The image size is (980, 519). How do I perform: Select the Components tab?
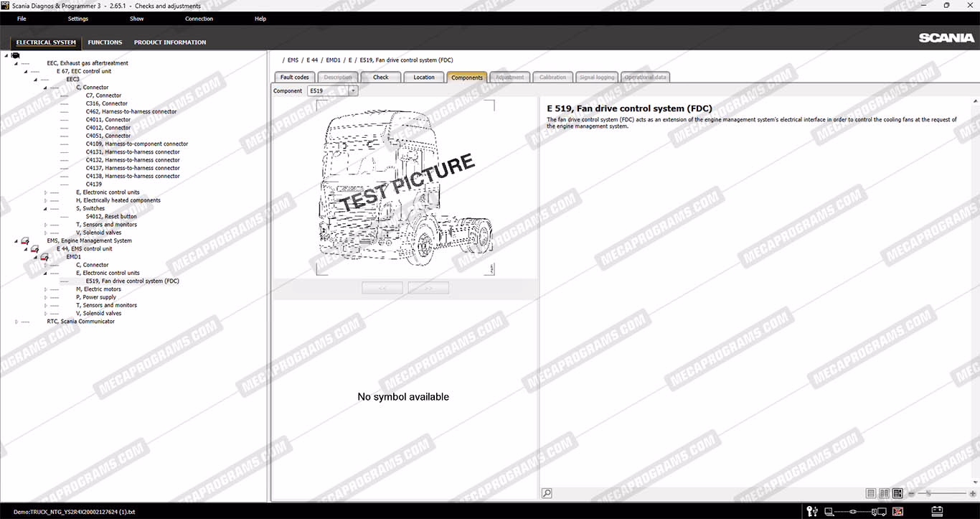[x=467, y=78]
